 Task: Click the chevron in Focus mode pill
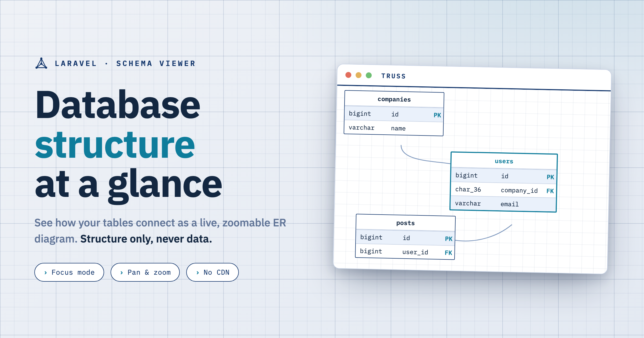(46, 273)
